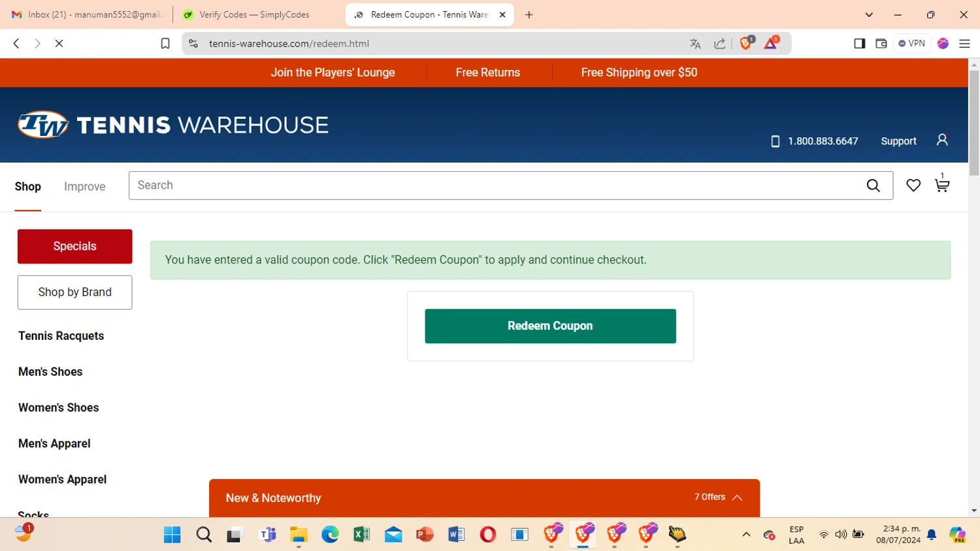This screenshot has height=551, width=980.
Task: Click the Free Returns link
Action: (x=488, y=73)
